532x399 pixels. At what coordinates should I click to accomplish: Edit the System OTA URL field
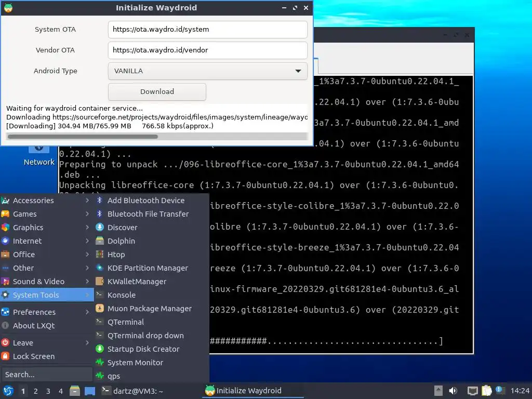point(208,30)
